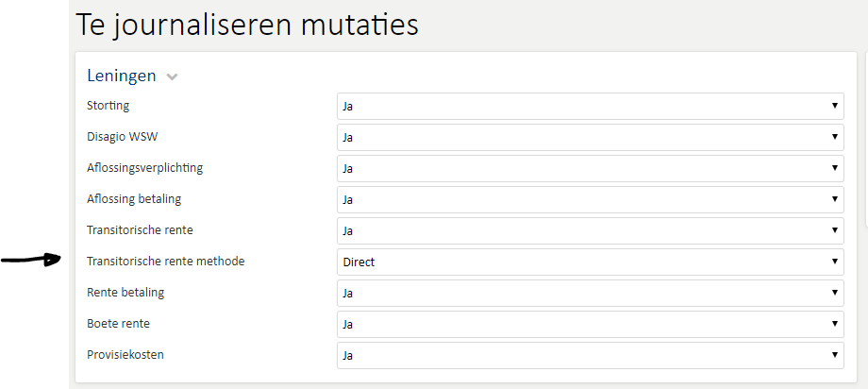Screen dimensions: 868x389
Task: Click the arrow of the Direct method select
Action: coord(835,262)
